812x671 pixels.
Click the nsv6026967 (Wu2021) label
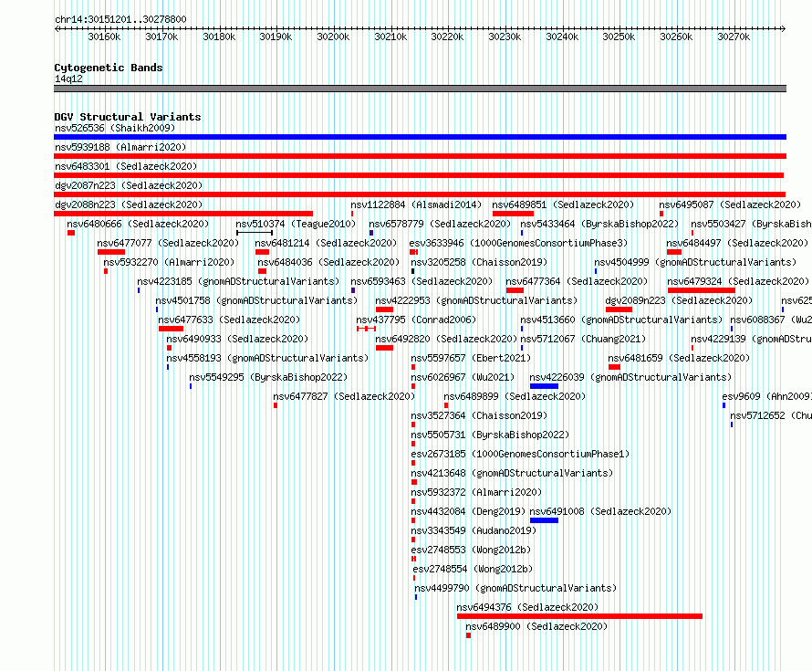(x=463, y=377)
